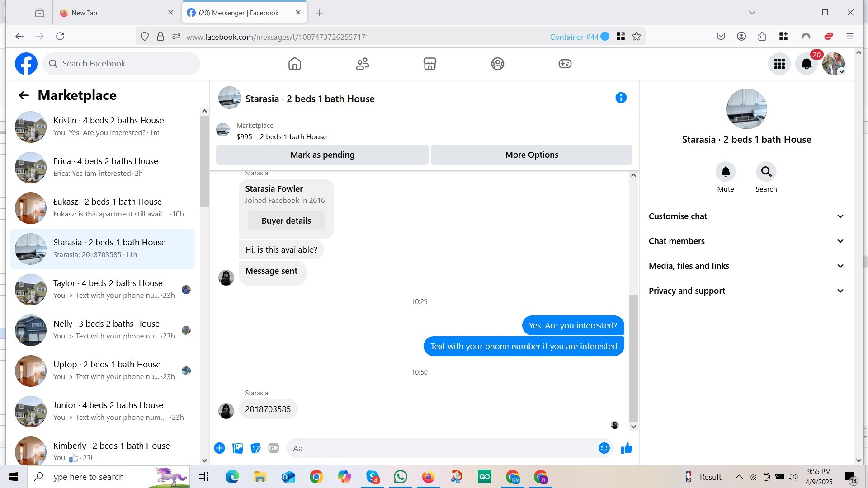
Task: Click the Search Facebook field
Action: [x=121, y=64]
